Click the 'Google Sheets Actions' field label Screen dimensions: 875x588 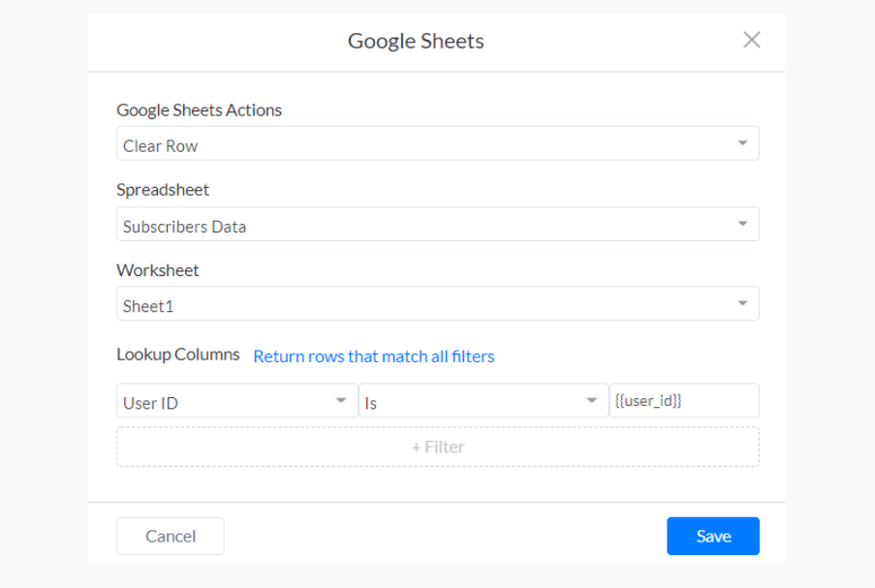(199, 109)
